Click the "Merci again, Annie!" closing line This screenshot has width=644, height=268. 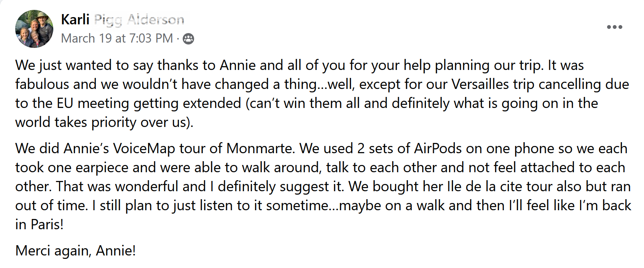[x=75, y=251]
